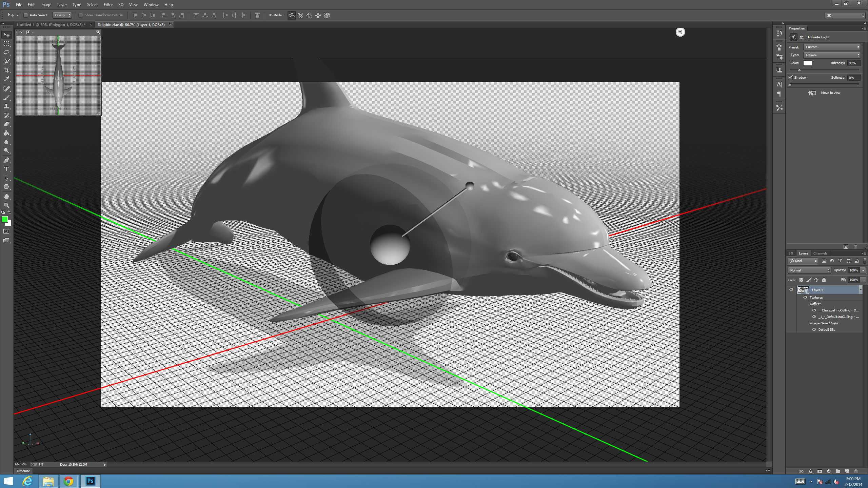
Task: Drag the Intensity slider for Infinite Light
Action: [x=799, y=70]
